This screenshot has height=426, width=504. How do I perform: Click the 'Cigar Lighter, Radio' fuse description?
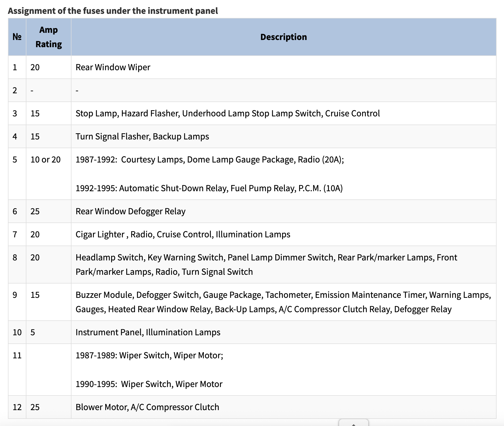click(x=183, y=234)
